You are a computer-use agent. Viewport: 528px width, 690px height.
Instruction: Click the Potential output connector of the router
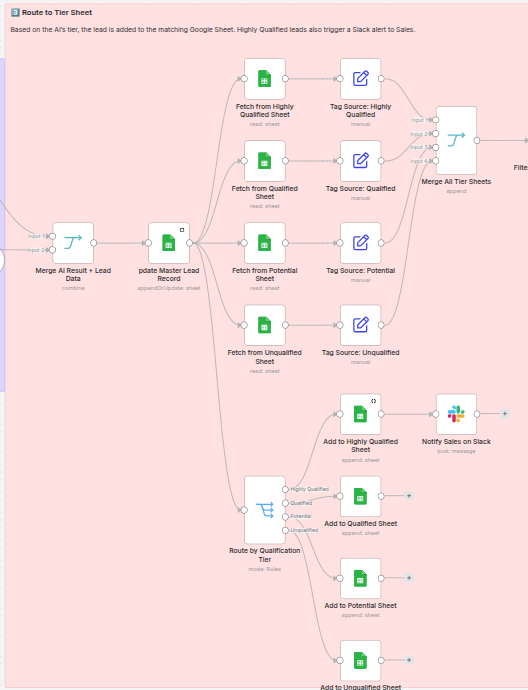286,517
